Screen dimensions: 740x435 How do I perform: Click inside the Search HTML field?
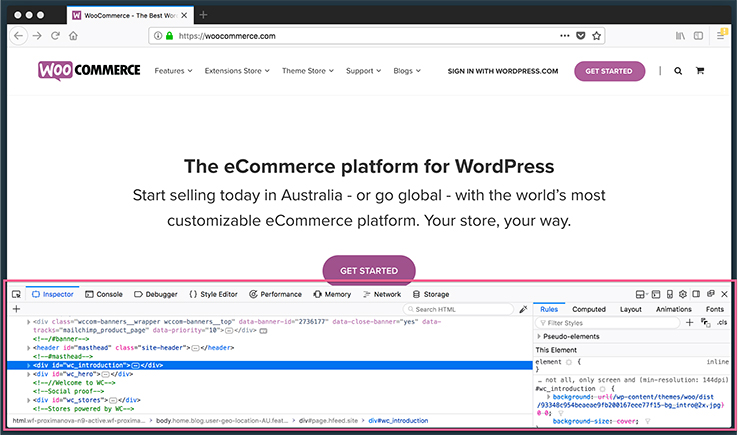coord(458,310)
